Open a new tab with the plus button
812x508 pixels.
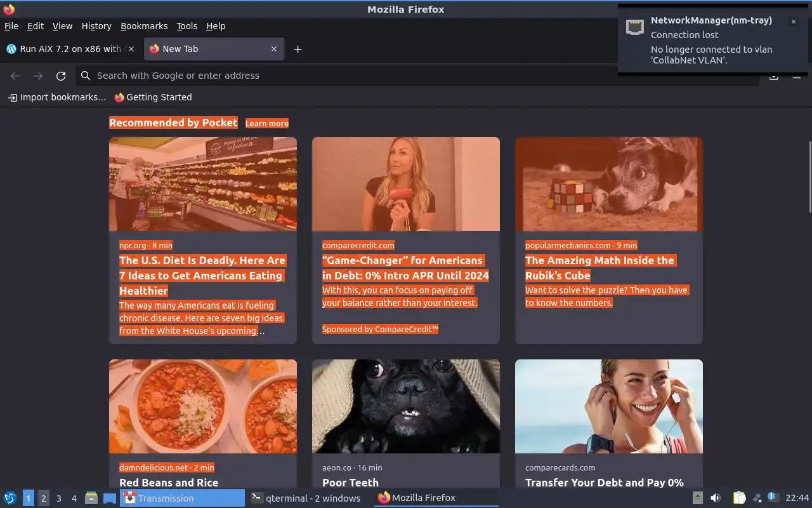click(298, 49)
